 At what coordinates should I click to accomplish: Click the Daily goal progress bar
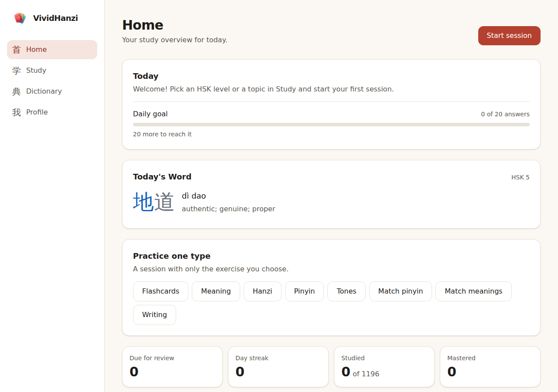pyautogui.click(x=331, y=125)
